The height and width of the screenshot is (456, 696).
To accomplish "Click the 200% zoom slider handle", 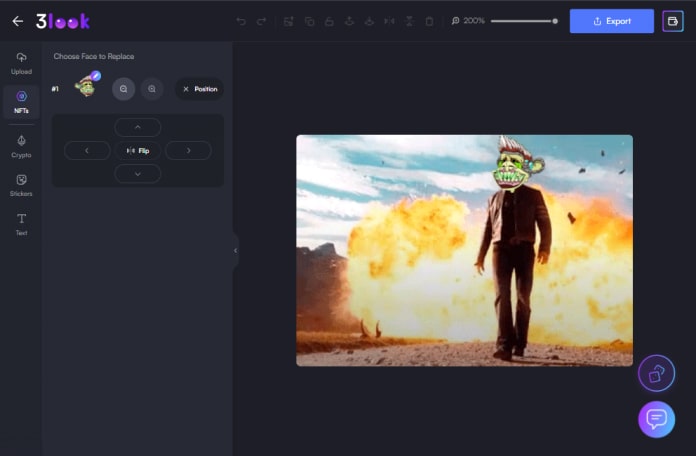I will [555, 21].
